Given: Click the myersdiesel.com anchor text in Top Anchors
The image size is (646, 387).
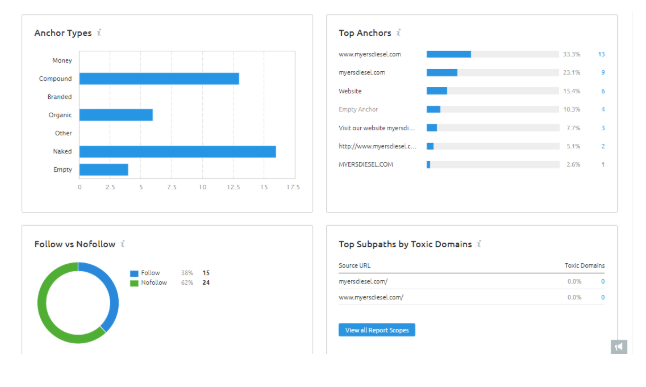Looking at the screenshot, I should (362, 73).
